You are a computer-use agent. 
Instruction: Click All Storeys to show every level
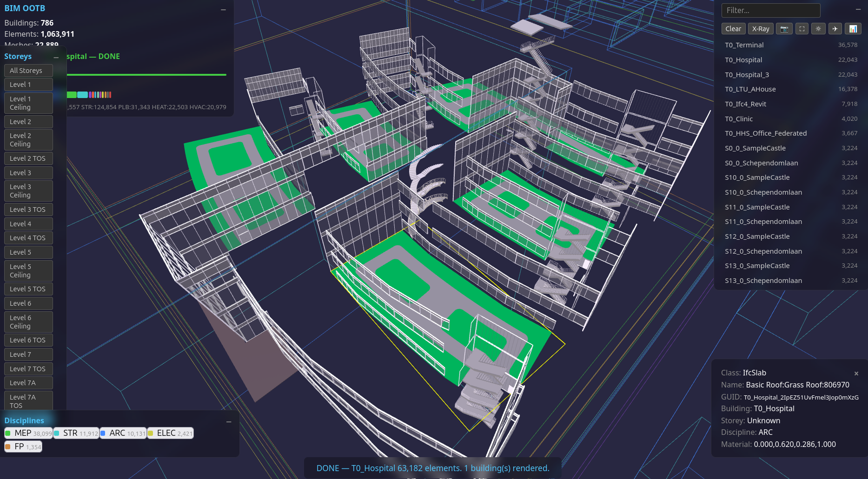click(x=28, y=70)
